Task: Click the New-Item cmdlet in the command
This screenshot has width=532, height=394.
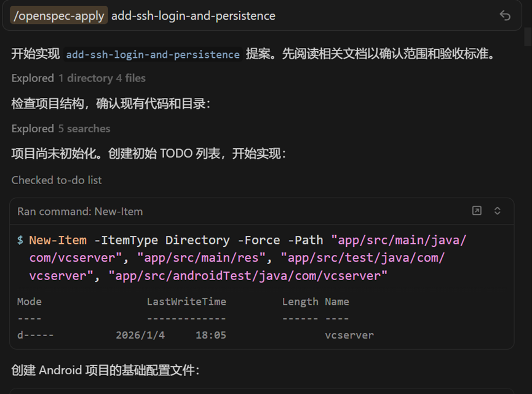Action: [58, 240]
